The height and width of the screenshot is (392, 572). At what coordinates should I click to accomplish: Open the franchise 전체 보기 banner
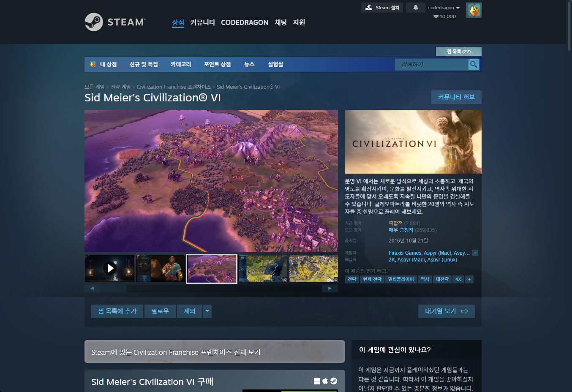pyautogui.click(x=215, y=351)
